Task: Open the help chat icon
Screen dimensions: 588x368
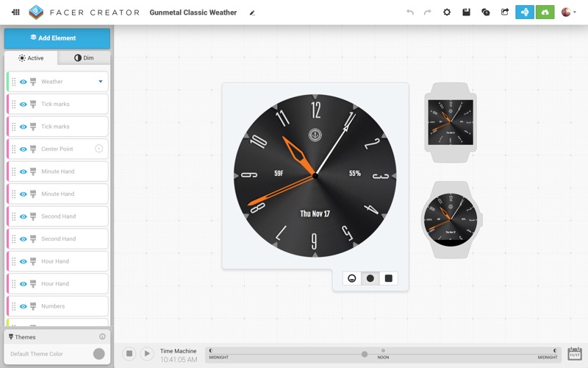Action: click(x=485, y=13)
